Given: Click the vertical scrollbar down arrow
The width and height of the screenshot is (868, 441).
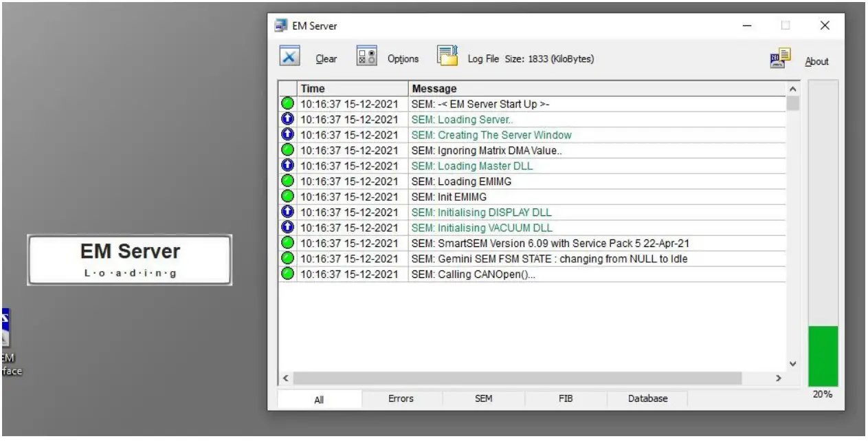Looking at the screenshot, I should coord(792,363).
